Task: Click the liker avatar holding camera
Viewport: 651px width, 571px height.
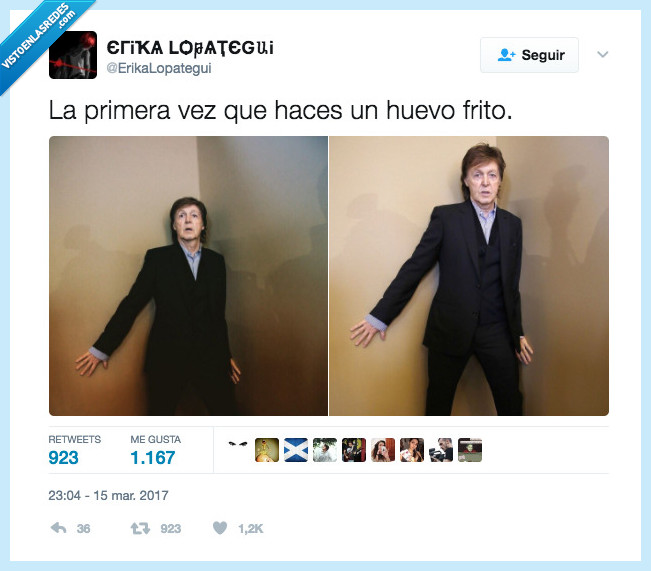Action: coord(441,450)
